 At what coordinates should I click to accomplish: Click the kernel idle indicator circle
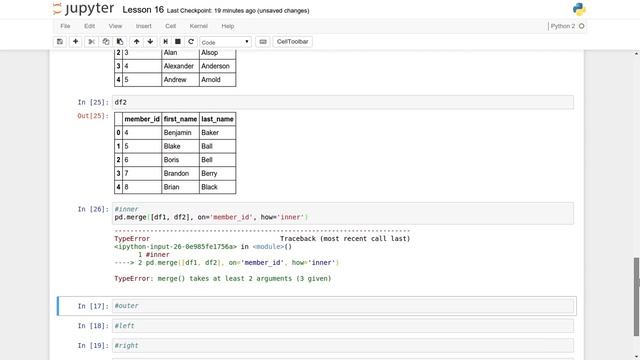pyautogui.click(x=582, y=26)
